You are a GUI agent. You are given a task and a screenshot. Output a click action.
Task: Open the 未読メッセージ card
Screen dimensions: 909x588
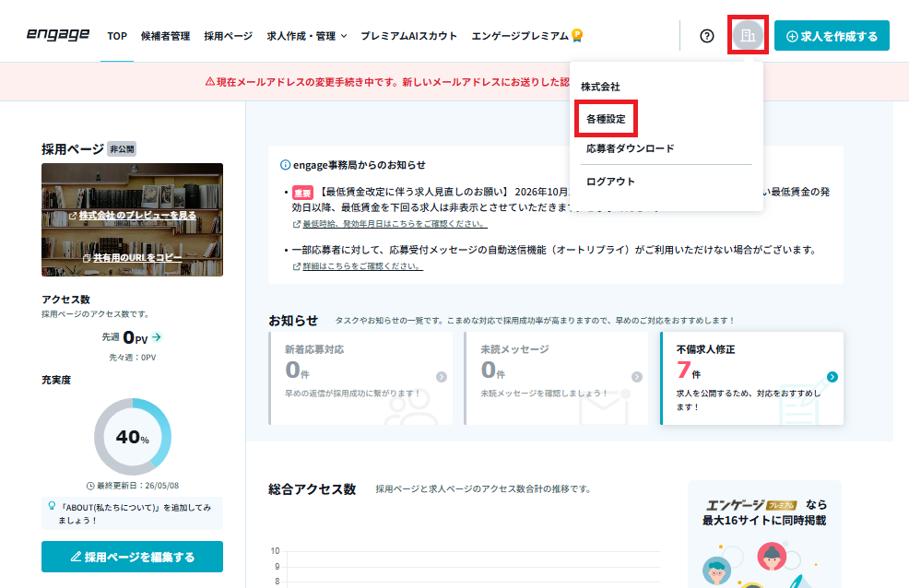point(556,378)
